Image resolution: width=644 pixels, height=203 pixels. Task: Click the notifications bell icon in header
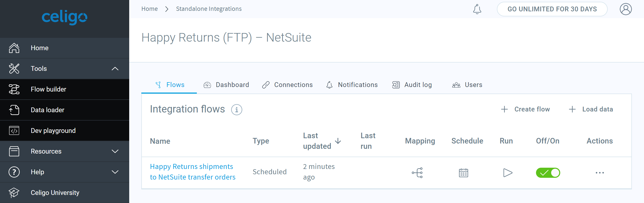tap(477, 9)
